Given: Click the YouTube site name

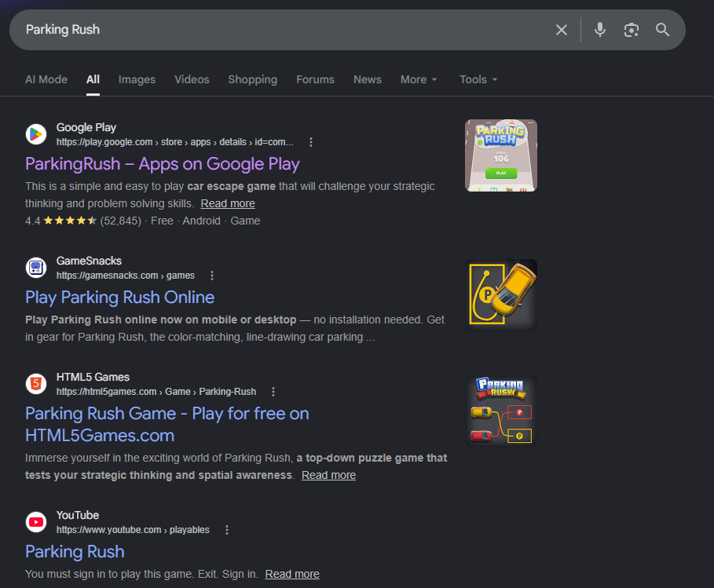Looking at the screenshot, I should [78, 515].
